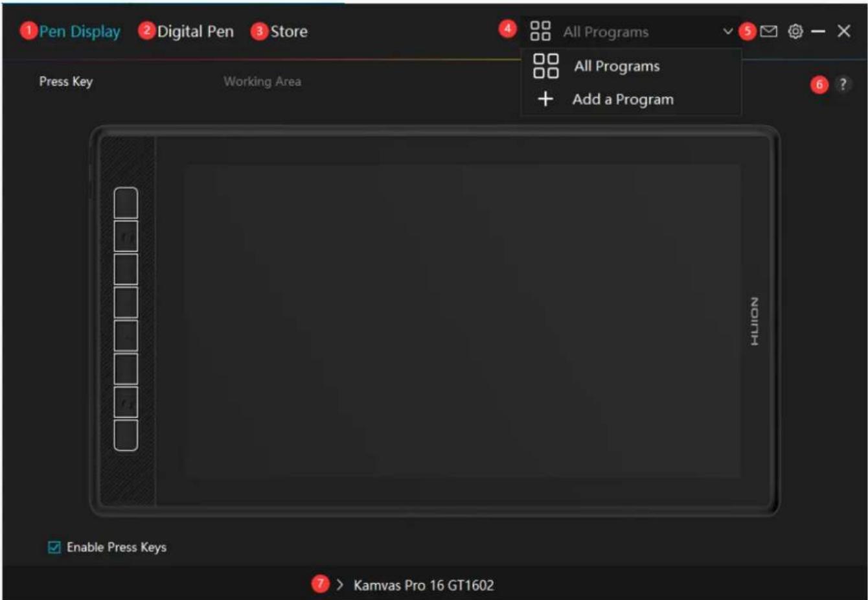868x600 pixels.
Task: Uncheck the Enable Press Keys checkbox
Action: pos(54,548)
